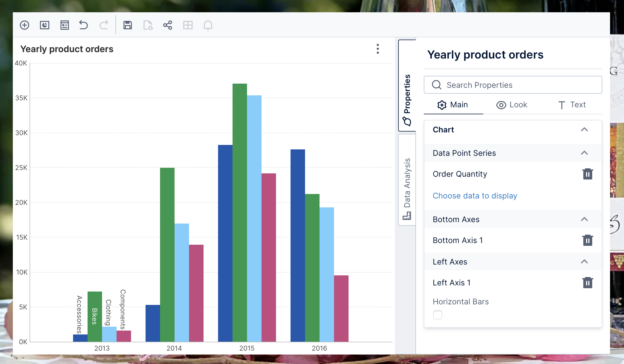Screen dimensions: 624x364
Task: Delete Bottom Axis 1 with trash icon
Action: [x=588, y=240]
